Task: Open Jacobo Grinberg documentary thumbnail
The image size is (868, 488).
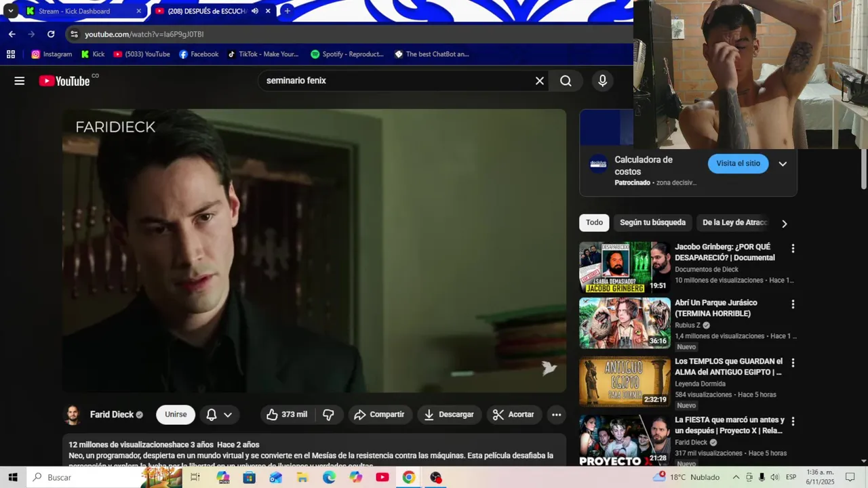Action: click(625, 268)
